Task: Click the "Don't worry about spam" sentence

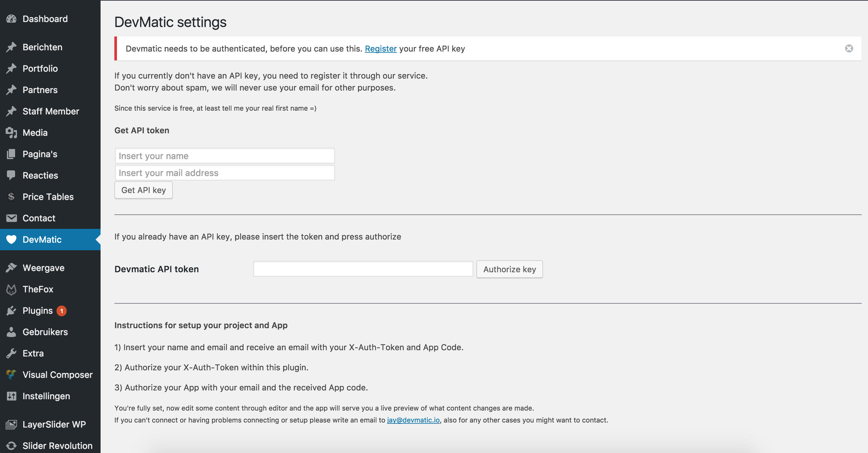Action: tap(255, 88)
